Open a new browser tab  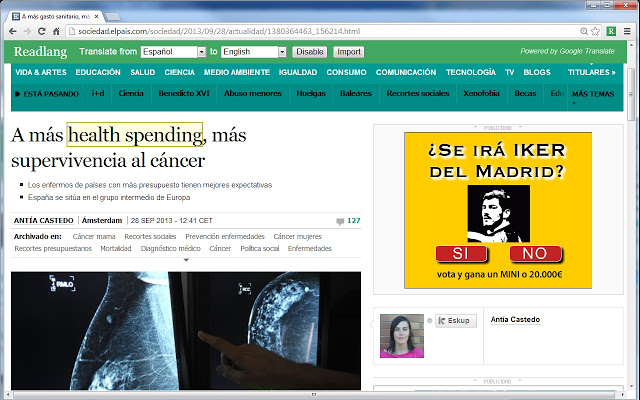pyautogui.click(x=113, y=17)
